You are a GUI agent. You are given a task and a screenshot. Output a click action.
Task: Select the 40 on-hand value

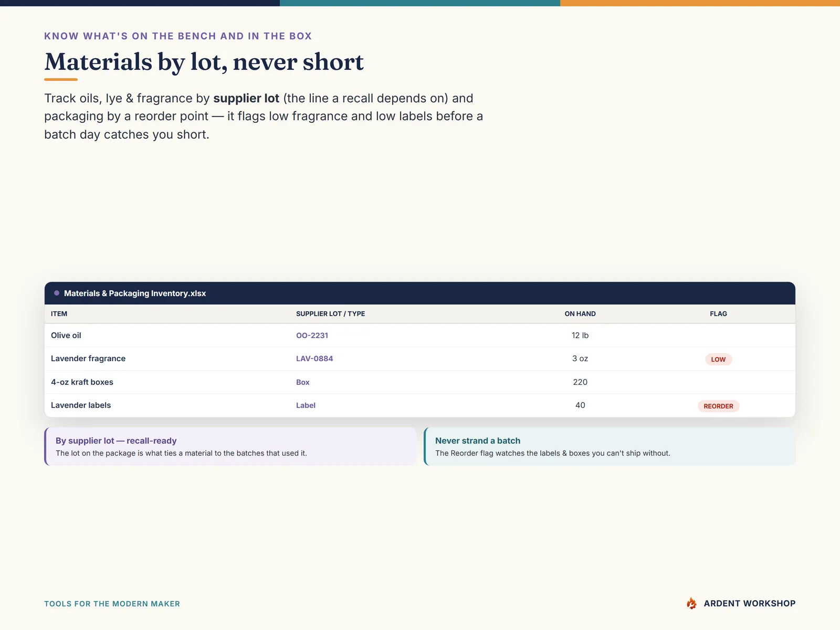[580, 405]
